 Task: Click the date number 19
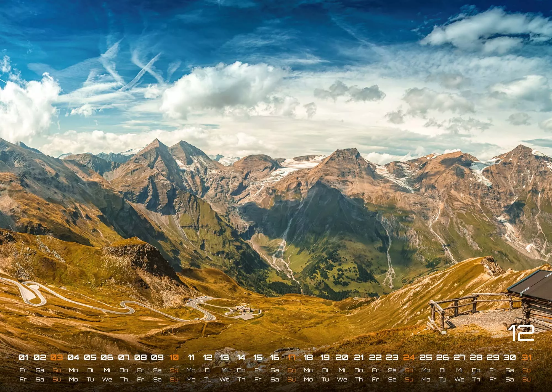[x=325, y=357]
